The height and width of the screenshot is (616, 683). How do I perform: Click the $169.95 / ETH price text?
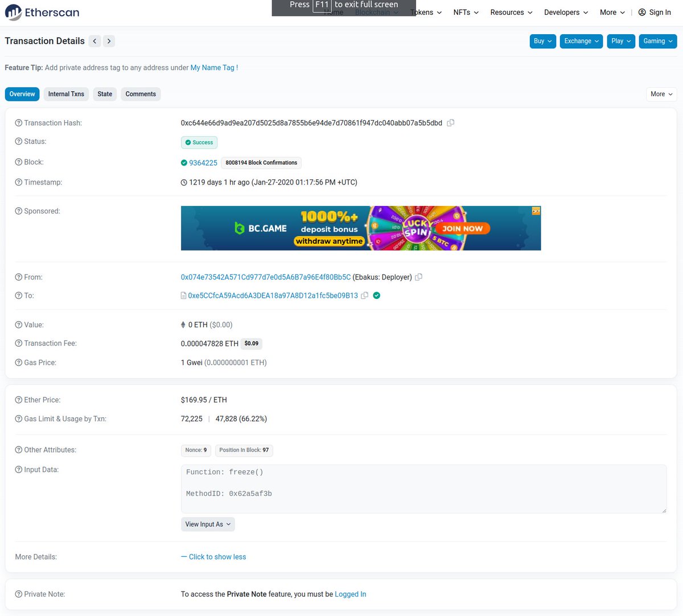click(204, 400)
